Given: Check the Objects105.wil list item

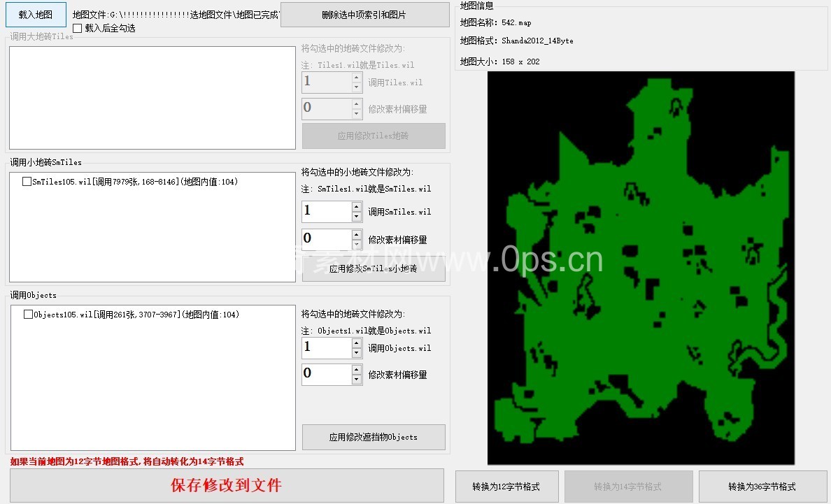Looking at the screenshot, I should click(x=28, y=315).
